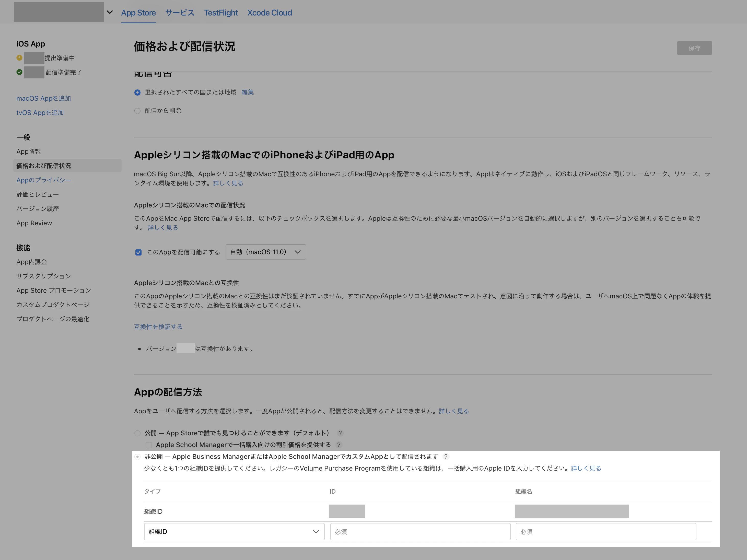
Task: Open the 自動（macOS 11.0）version dropdown
Action: (266, 252)
